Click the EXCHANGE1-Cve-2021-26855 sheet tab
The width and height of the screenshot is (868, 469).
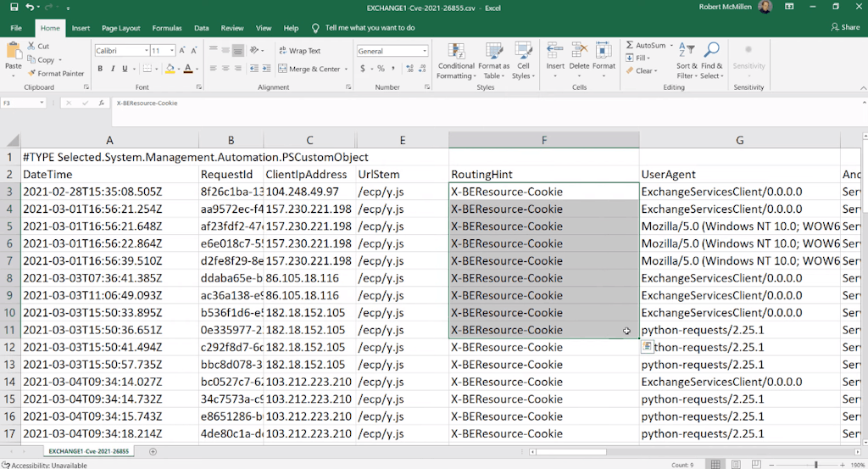[88, 451]
